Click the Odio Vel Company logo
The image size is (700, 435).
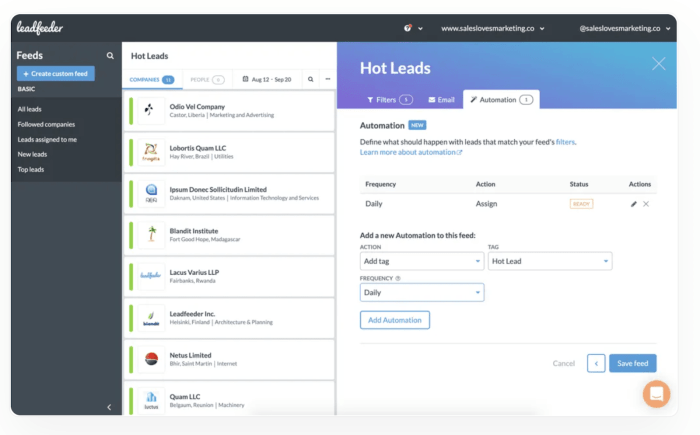[151, 110]
